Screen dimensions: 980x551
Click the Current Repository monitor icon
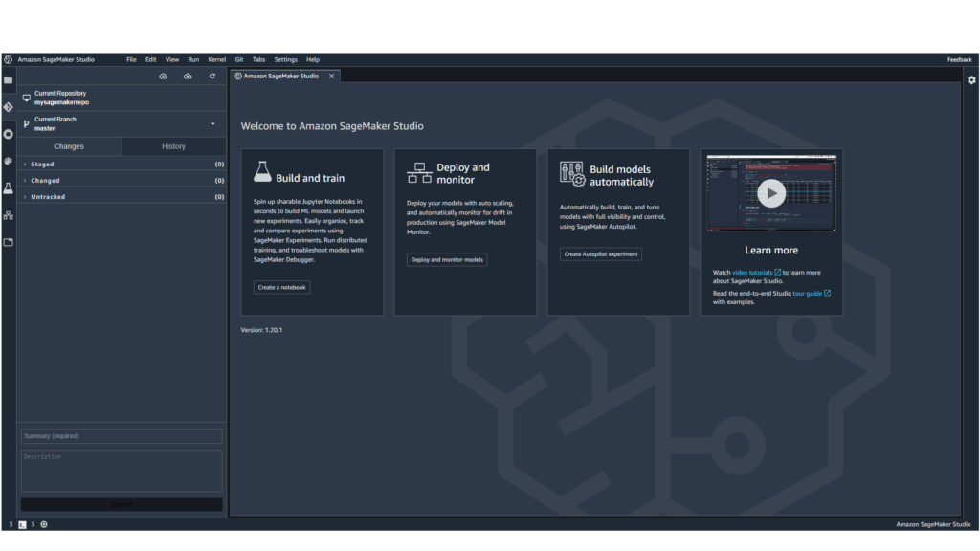(26, 99)
